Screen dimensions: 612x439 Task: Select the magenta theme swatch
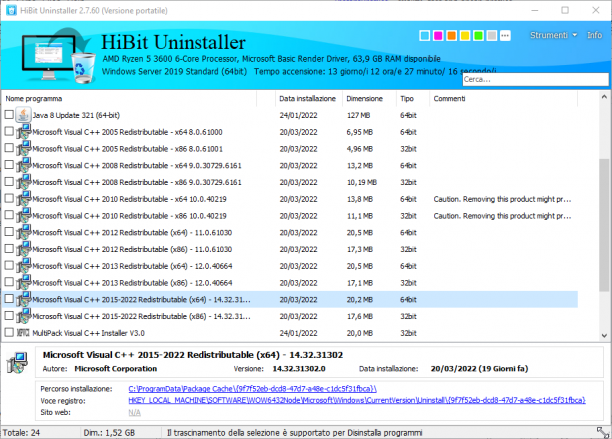[x=438, y=36]
